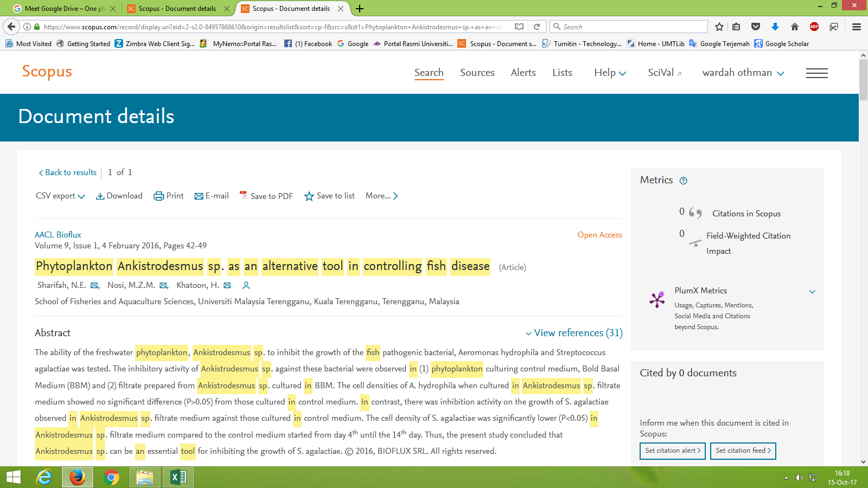The height and width of the screenshot is (488, 868).
Task: Expand View references (31)
Action: (574, 333)
